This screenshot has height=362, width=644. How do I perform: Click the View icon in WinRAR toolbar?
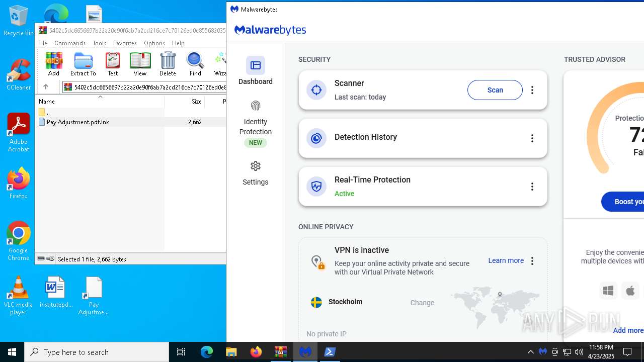tap(140, 64)
